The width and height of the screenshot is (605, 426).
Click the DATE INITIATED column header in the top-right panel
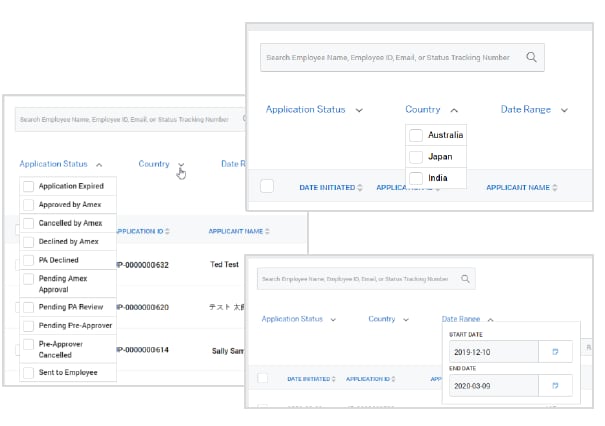327,188
